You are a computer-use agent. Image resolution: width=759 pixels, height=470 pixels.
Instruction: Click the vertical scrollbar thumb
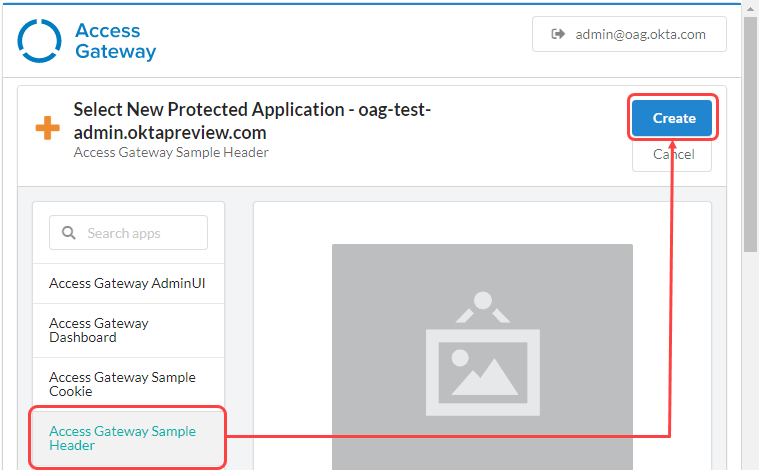750,130
